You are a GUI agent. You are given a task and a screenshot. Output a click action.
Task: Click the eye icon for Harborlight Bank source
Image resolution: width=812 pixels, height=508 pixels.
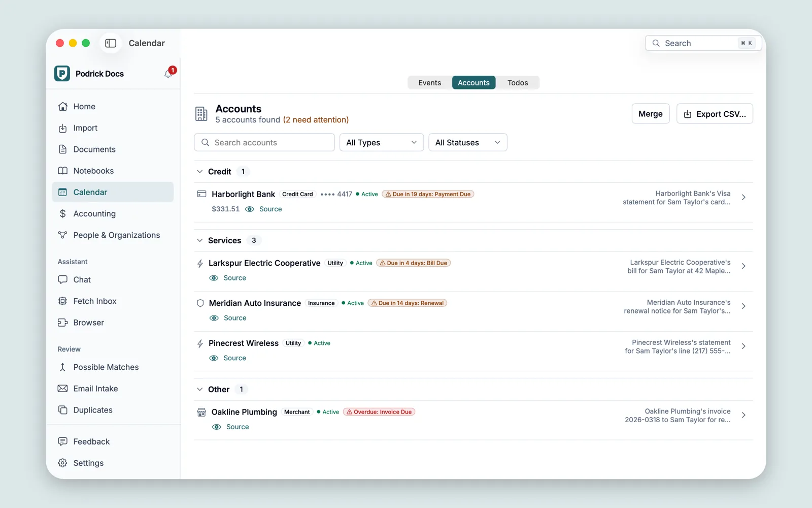pyautogui.click(x=250, y=209)
